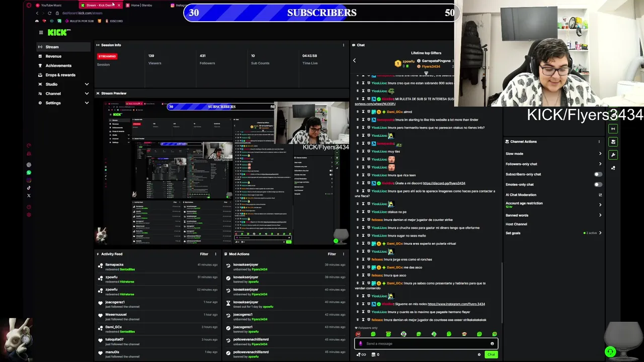Click the chat message input field
644x362 pixels.
point(426,343)
